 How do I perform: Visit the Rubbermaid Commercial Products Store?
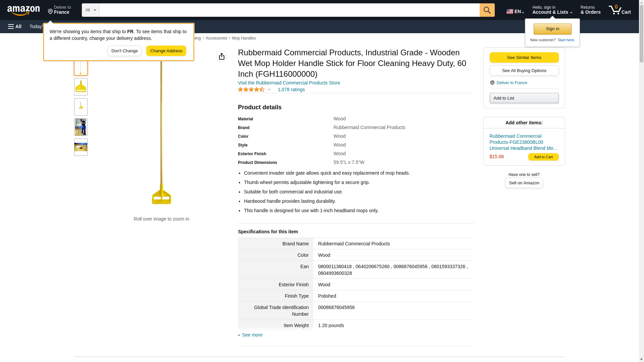point(288,83)
